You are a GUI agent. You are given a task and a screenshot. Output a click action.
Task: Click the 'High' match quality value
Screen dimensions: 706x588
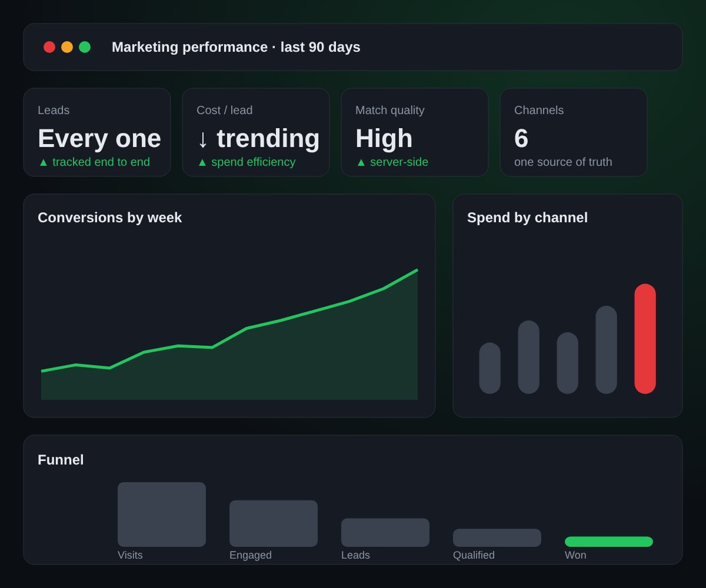(384, 139)
